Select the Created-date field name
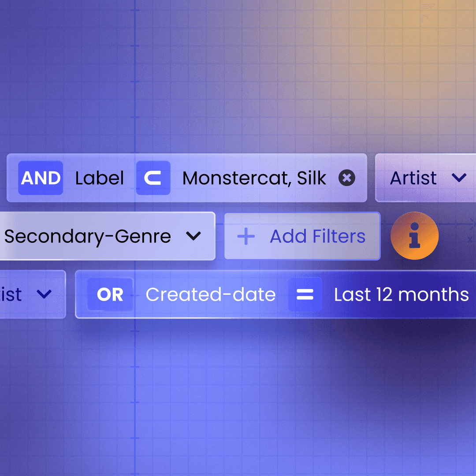 point(211,294)
